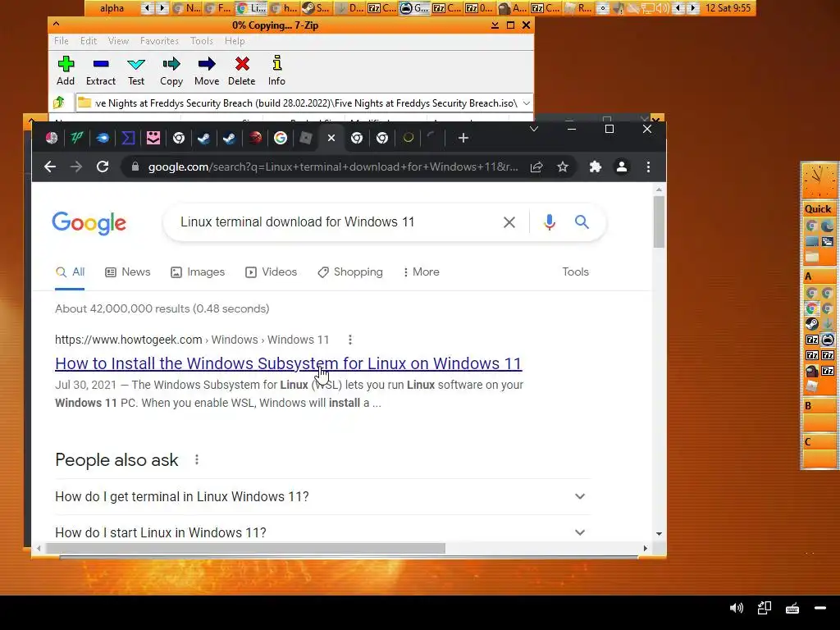
Task: Click the alpha desktop label in top bar
Action: point(112,8)
